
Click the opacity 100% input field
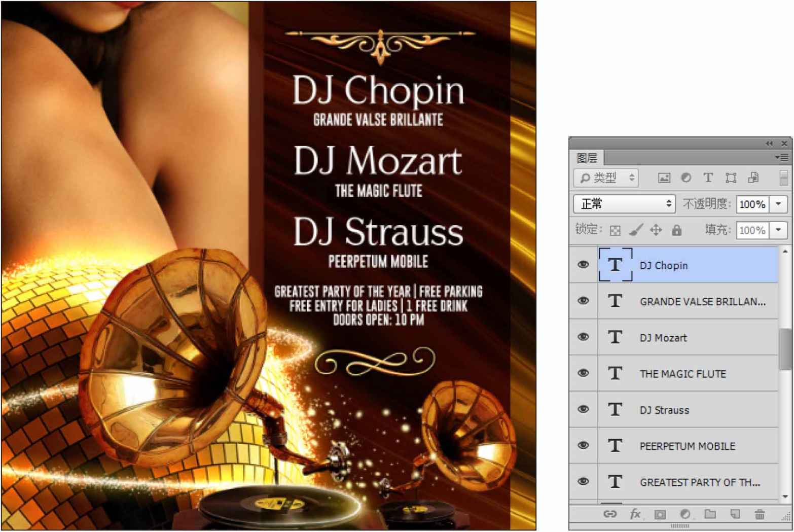[x=752, y=204]
